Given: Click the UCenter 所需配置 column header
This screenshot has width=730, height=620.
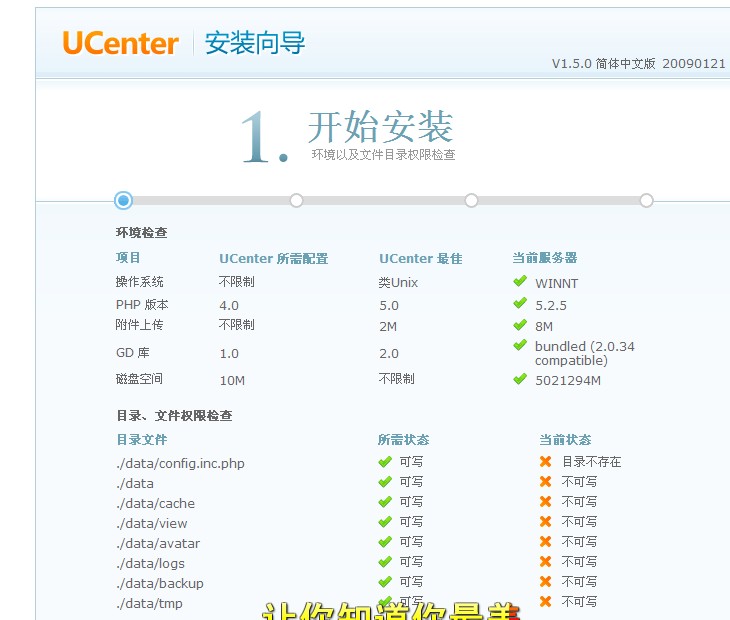Looking at the screenshot, I should coord(274,258).
